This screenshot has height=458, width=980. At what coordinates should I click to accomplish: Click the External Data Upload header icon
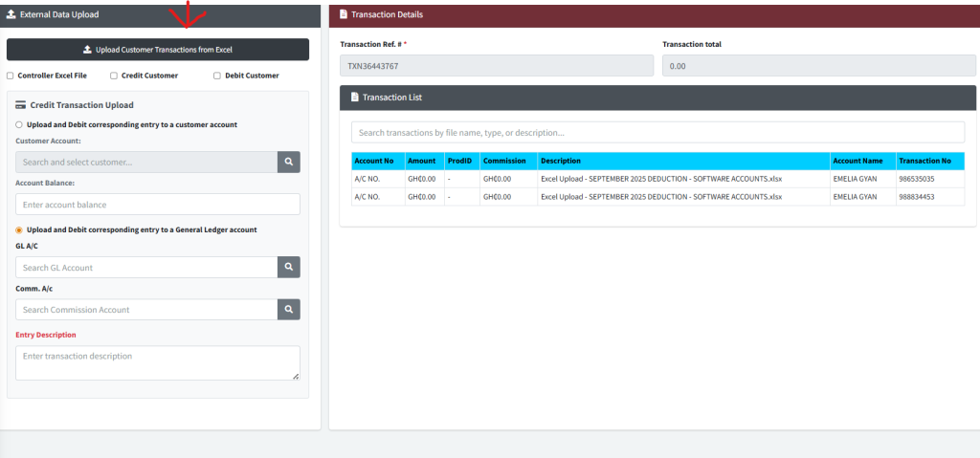click(11, 14)
